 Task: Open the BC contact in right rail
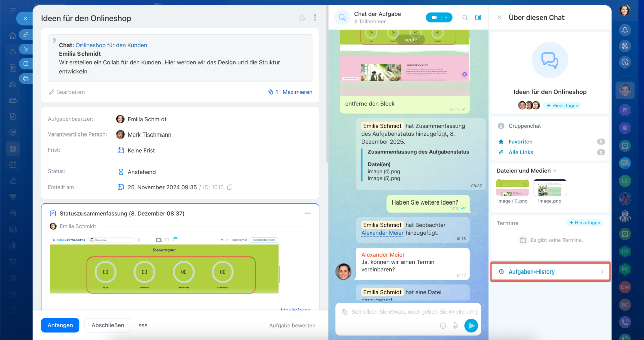click(x=625, y=305)
